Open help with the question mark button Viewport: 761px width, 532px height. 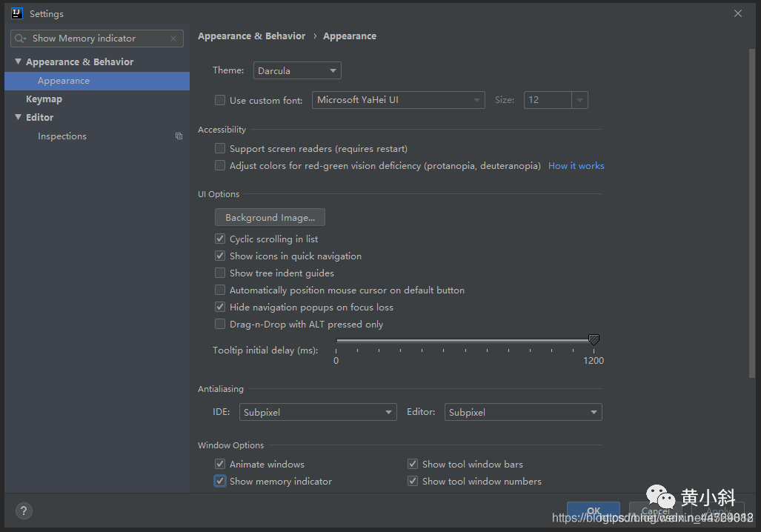24,511
